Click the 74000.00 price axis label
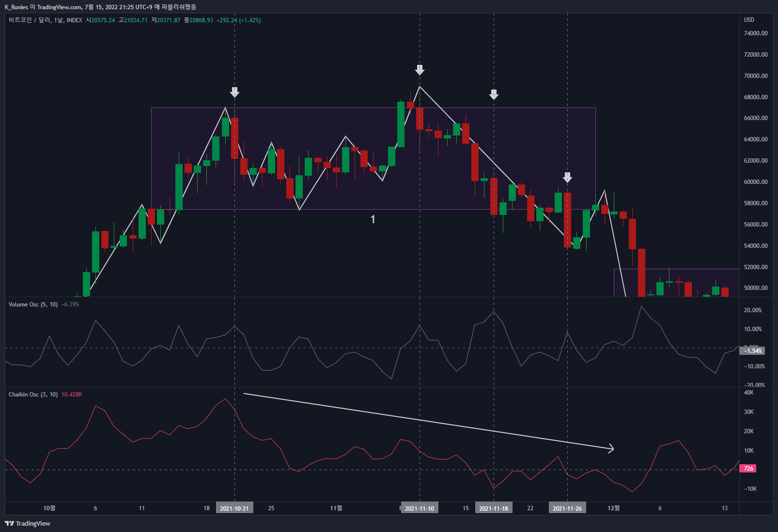 tap(756, 33)
